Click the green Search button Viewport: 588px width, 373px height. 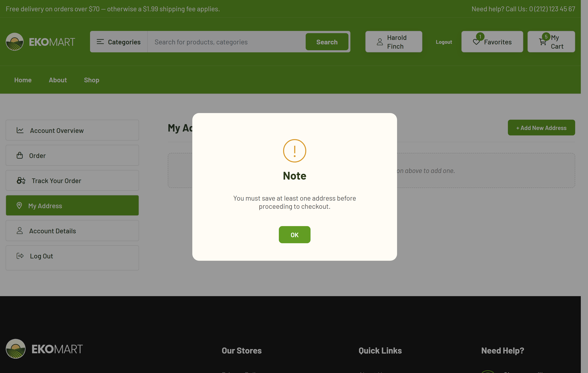327,42
